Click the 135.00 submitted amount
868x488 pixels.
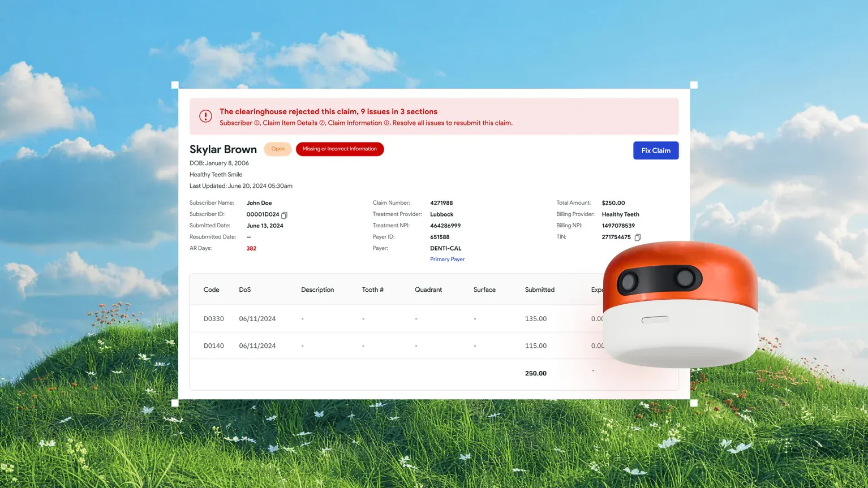[x=536, y=319]
